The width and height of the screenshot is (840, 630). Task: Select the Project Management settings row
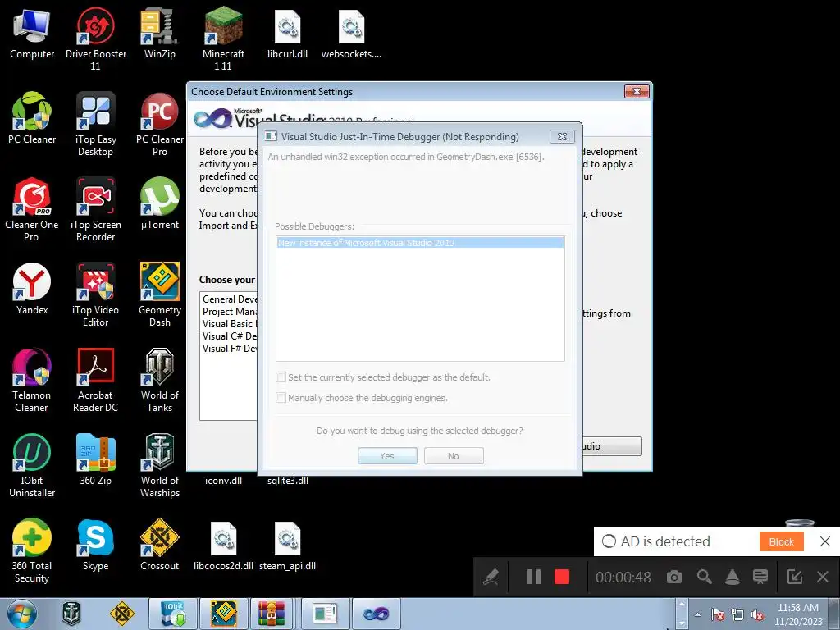(x=230, y=311)
